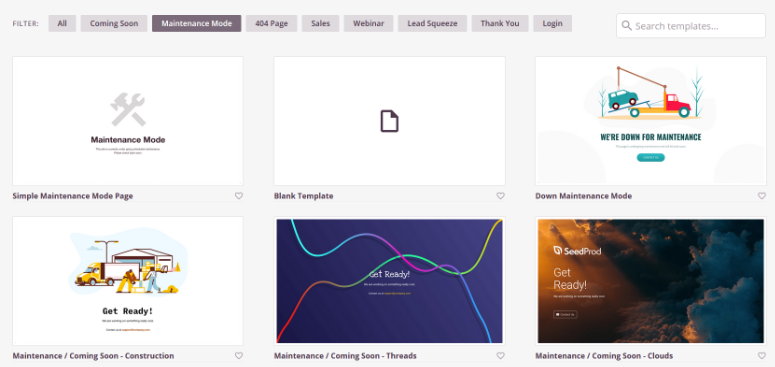
Task: Favorite the Construction template with heart icon
Action: tap(239, 356)
